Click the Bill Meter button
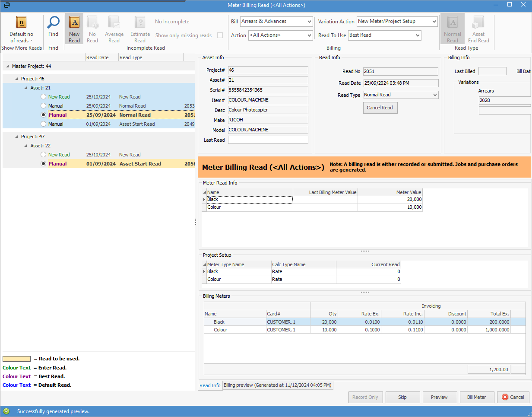Viewport: 532px width, 417px height. point(476,397)
